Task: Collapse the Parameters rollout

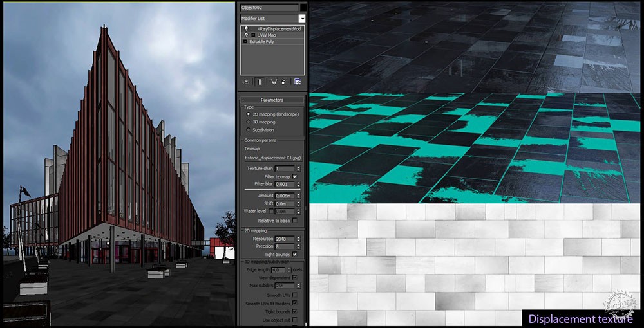Action: coord(272,100)
